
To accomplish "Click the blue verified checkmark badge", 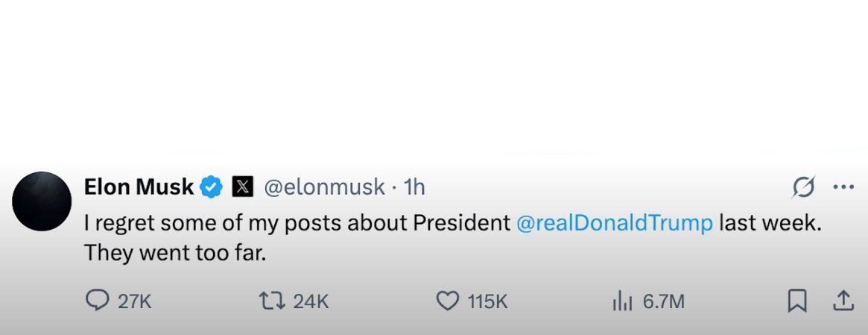I will tap(212, 187).
